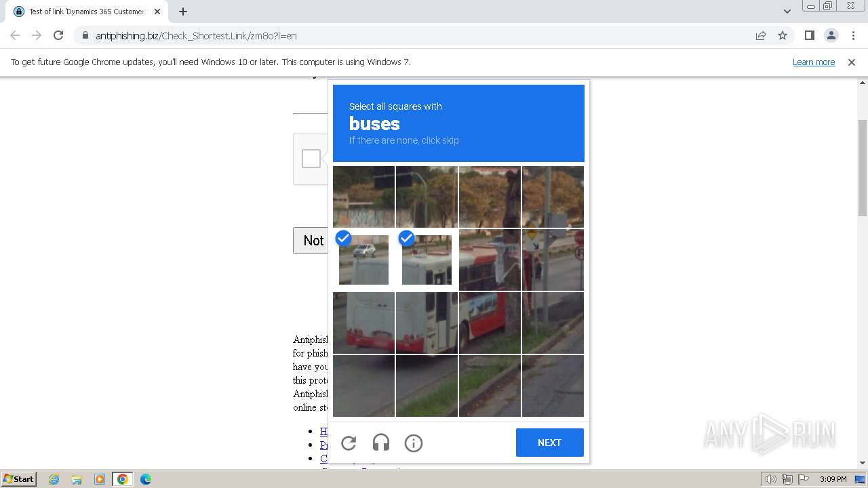The image size is (868, 488).
Task: Select top-row tile with tree trunk
Action: 490,197
